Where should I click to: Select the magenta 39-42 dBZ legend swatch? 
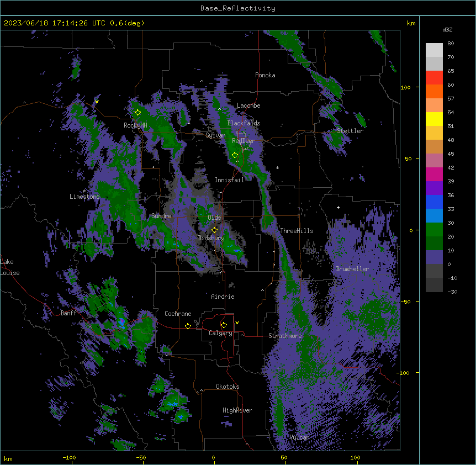point(434,174)
